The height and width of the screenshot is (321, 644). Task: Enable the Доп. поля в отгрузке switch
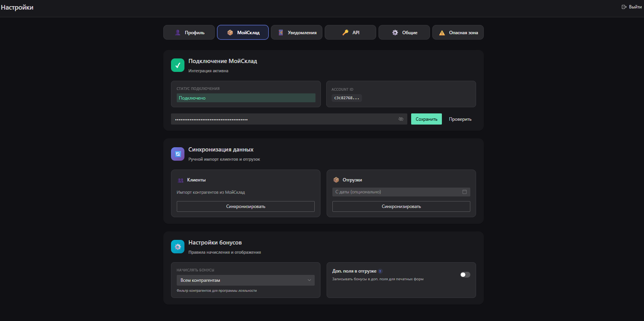pos(465,274)
